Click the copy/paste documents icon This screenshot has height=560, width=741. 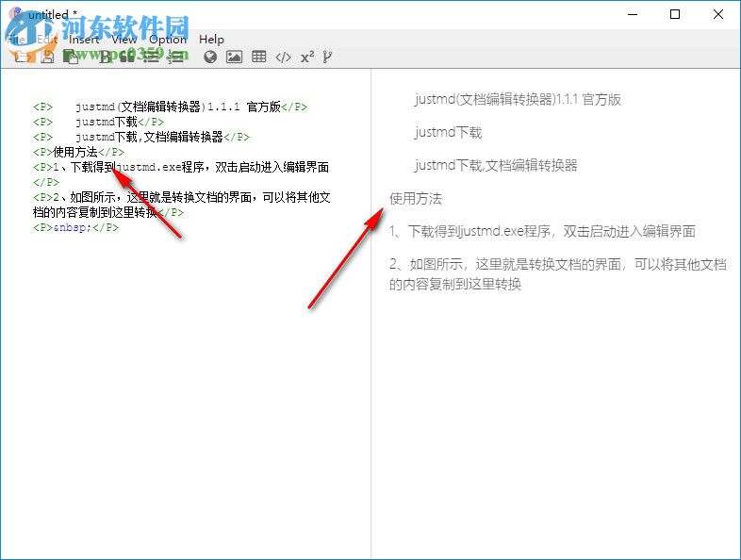pos(71,58)
